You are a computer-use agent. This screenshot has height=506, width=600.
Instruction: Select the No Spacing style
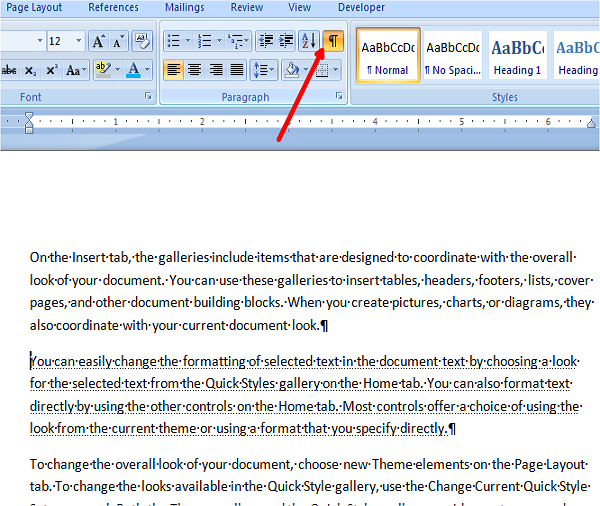[453, 56]
